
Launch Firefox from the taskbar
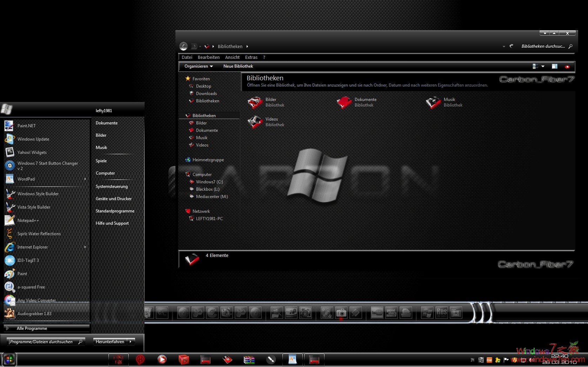(x=118, y=359)
